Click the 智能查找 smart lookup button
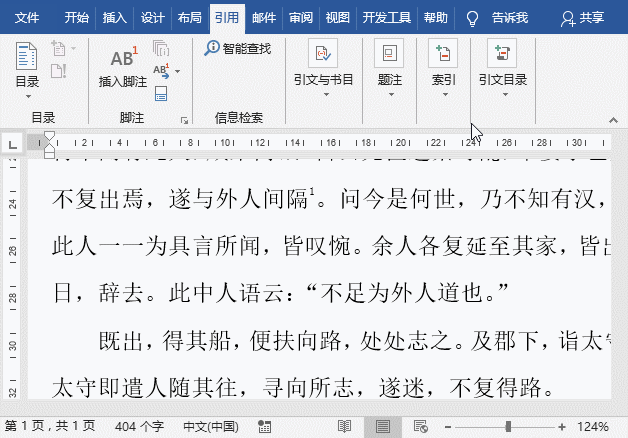The width and height of the screenshot is (628, 438). point(238,48)
